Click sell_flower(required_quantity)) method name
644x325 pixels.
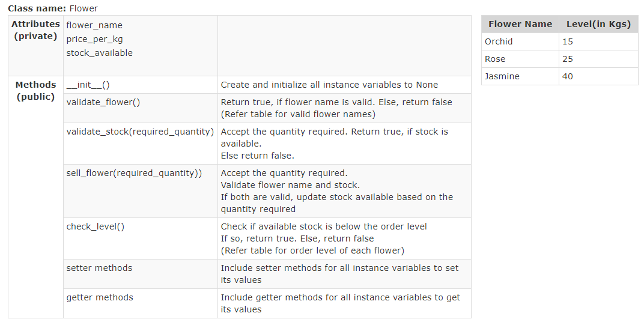pos(134,173)
